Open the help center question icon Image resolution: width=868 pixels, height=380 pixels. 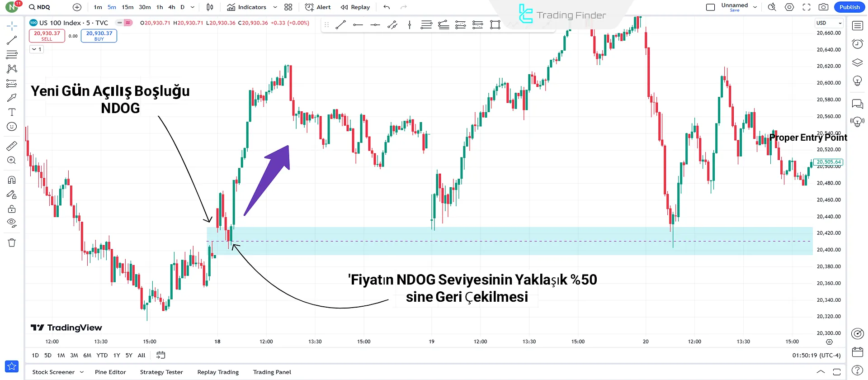pyautogui.click(x=857, y=370)
